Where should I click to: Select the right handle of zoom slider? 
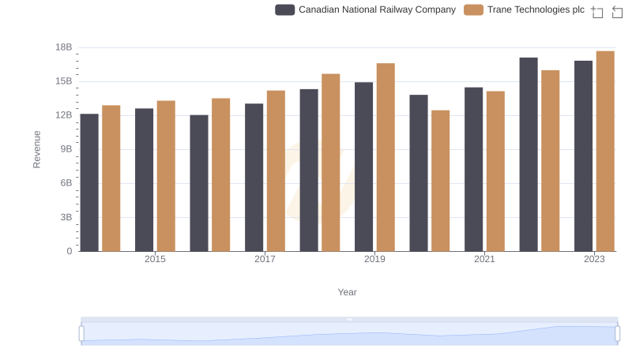[617, 334]
